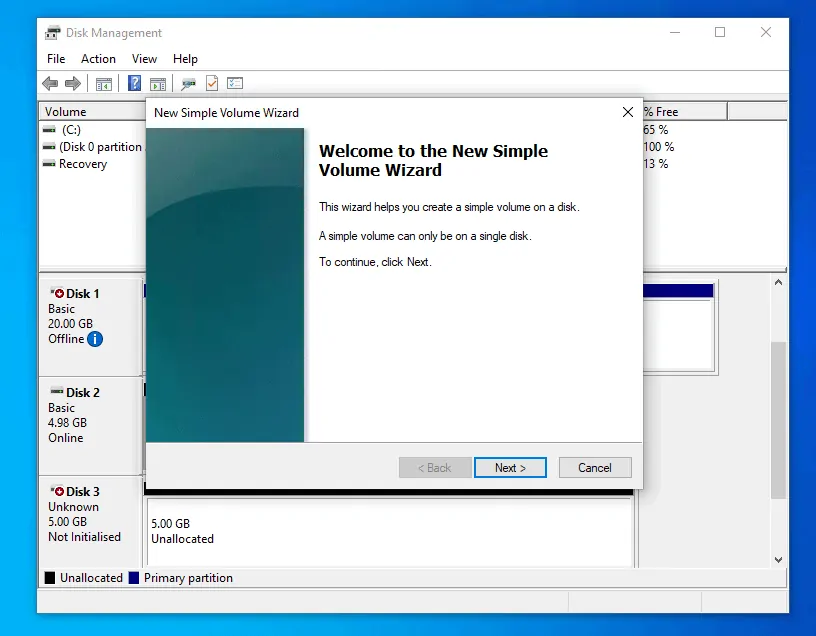Toggle the action pane visibility toolbar icon
The height and width of the screenshot is (636, 816).
[158, 83]
